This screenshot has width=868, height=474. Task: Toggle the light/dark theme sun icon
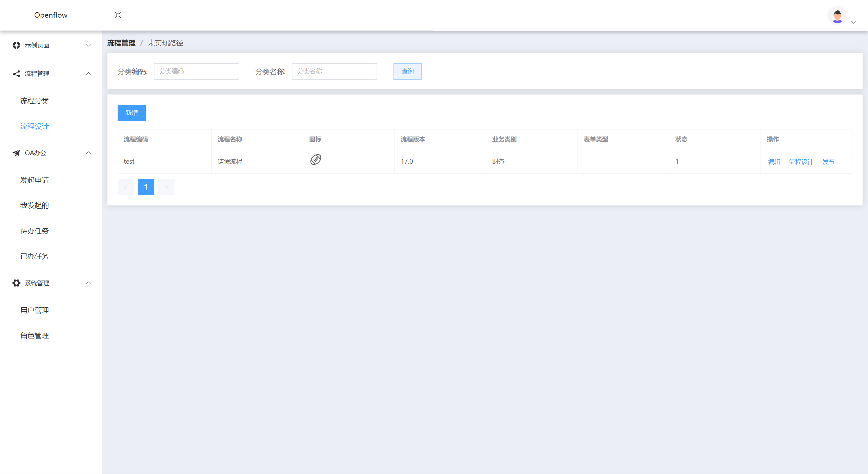(x=118, y=15)
